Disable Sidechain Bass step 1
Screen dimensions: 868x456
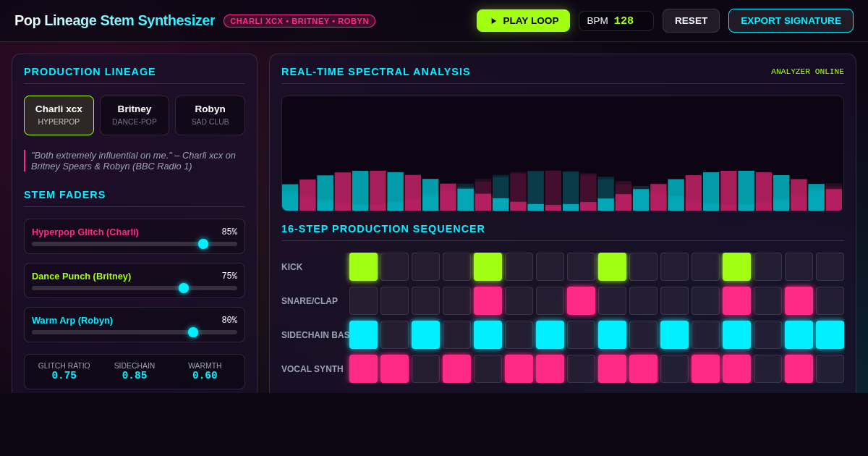[363, 334]
